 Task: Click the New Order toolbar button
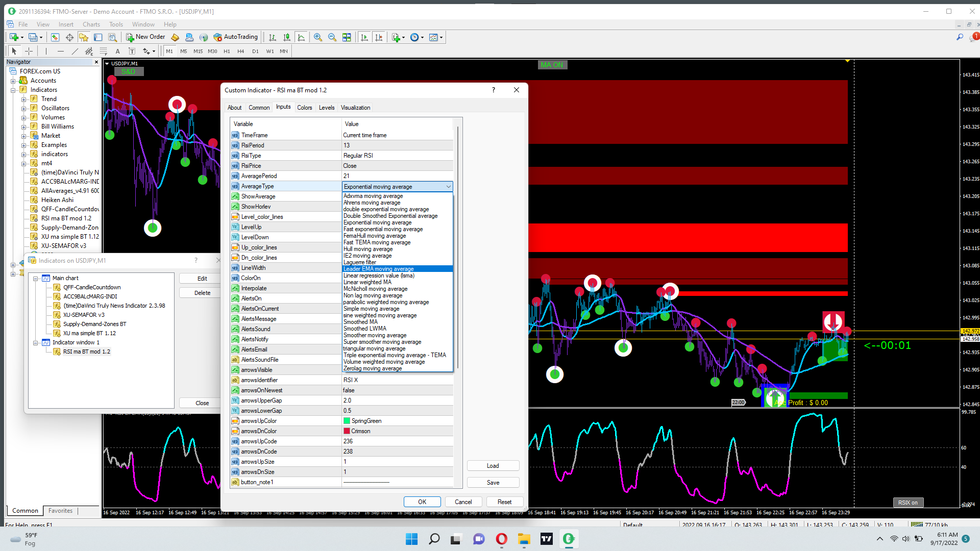[x=145, y=37]
